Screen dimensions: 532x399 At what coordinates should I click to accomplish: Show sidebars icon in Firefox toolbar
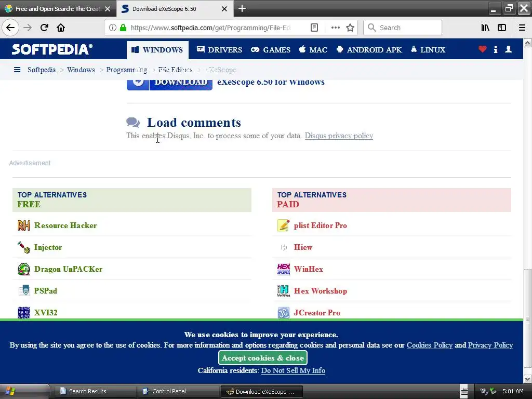502,28
